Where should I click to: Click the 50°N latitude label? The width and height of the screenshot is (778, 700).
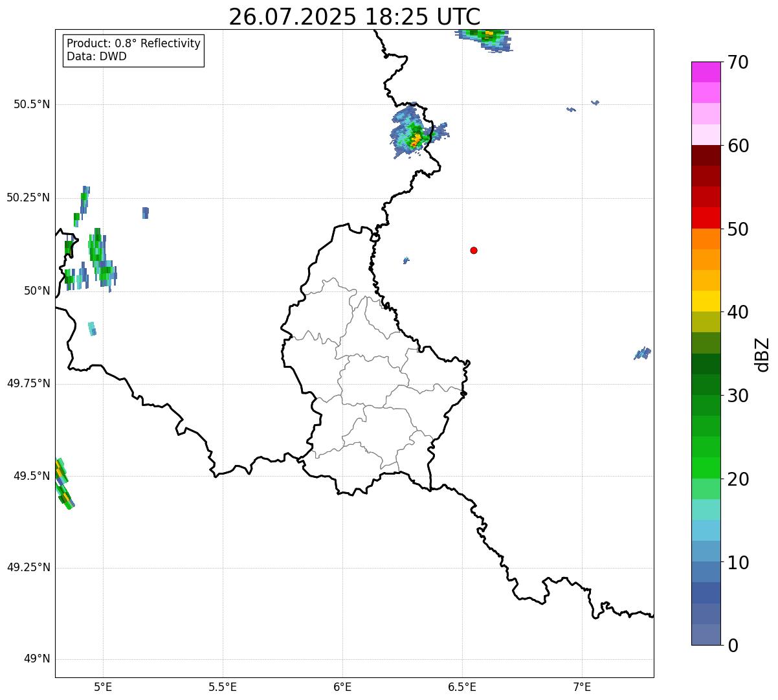[37, 291]
